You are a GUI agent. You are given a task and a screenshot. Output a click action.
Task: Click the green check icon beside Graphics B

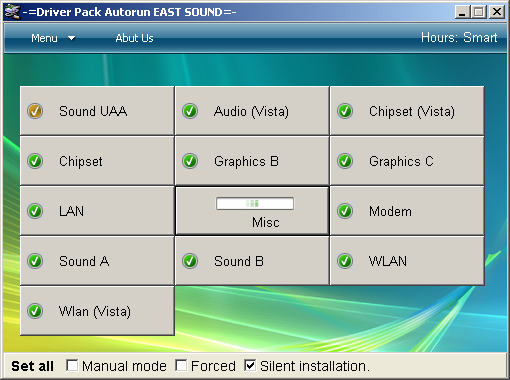[x=190, y=161]
